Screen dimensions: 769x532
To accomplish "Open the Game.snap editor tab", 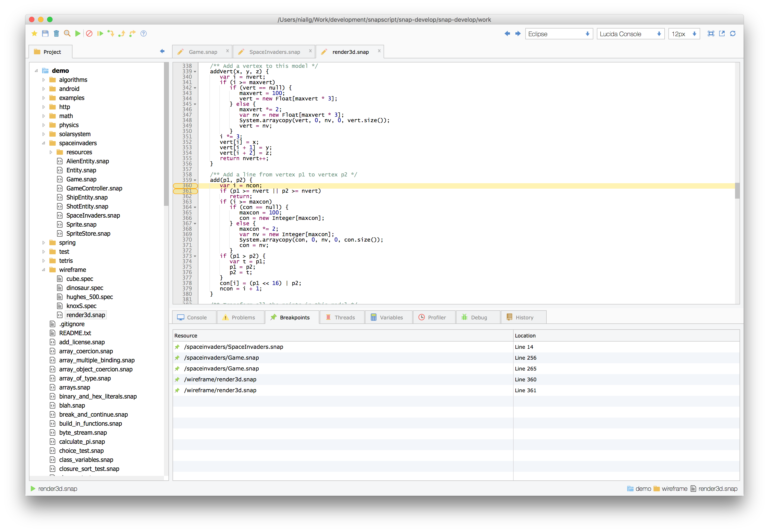I will pos(203,52).
